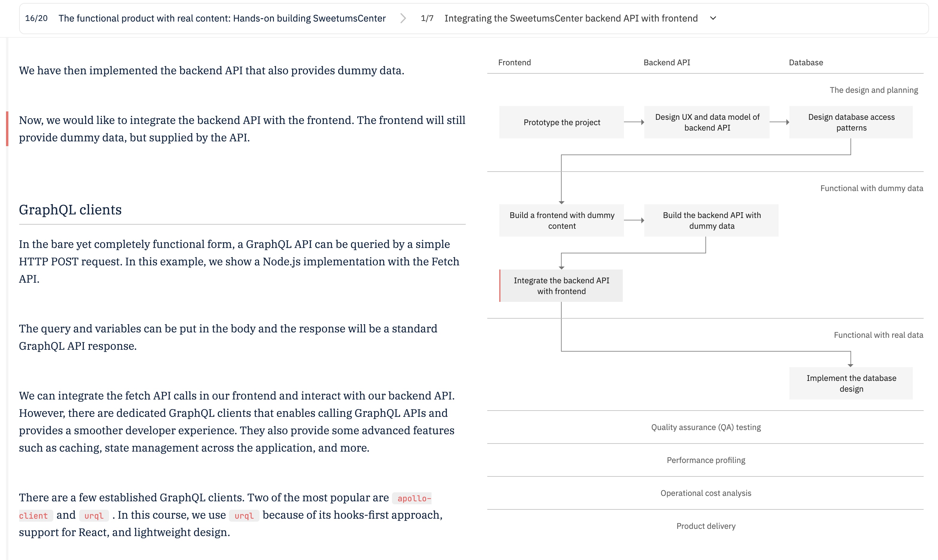Image resolution: width=938 pixels, height=560 pixels.
Task: Open lesson title 'Integrating the SweetumsCenter backend API with frontend'
Action: [571, 18]
